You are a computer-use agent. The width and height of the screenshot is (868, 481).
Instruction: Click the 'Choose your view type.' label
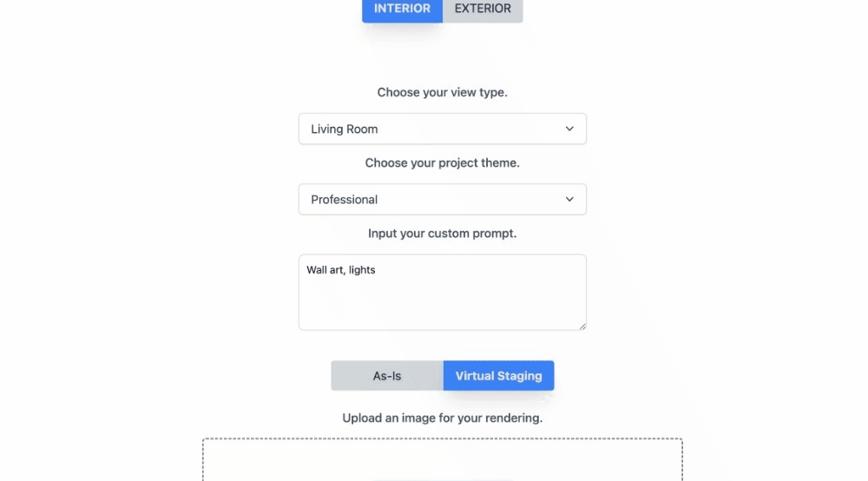pos(442,92)
